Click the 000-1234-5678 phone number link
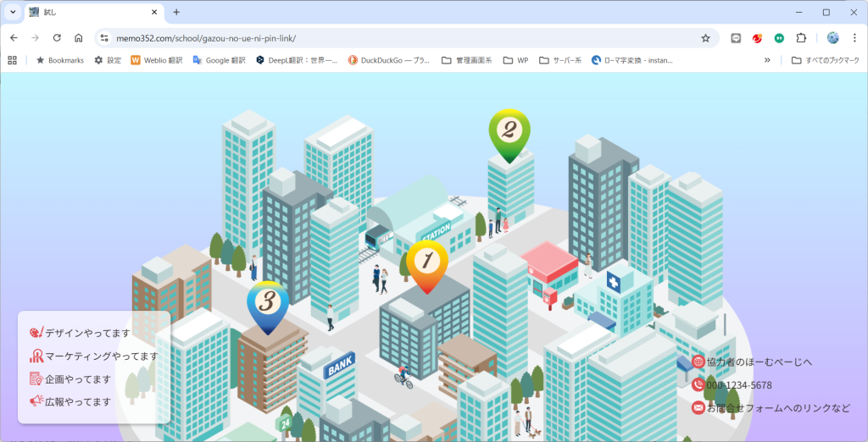The image size is (868, 442). (738, 385)
